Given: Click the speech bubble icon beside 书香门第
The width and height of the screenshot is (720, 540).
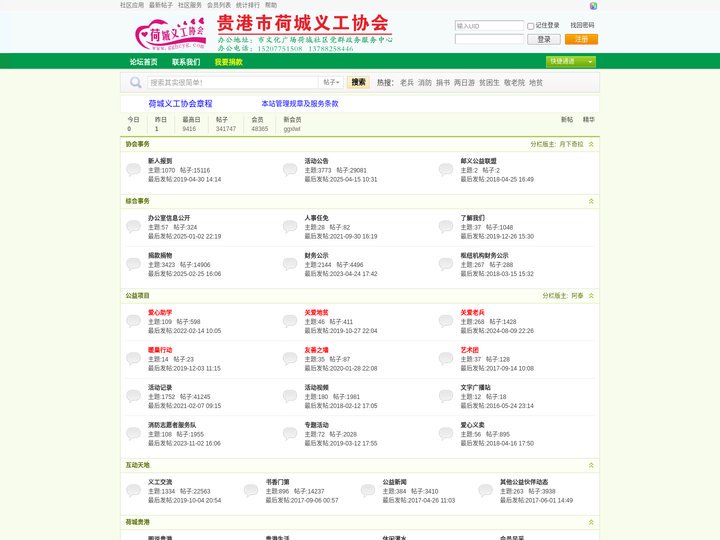Looking at the screenshot, I should click(x=251, y=491).
